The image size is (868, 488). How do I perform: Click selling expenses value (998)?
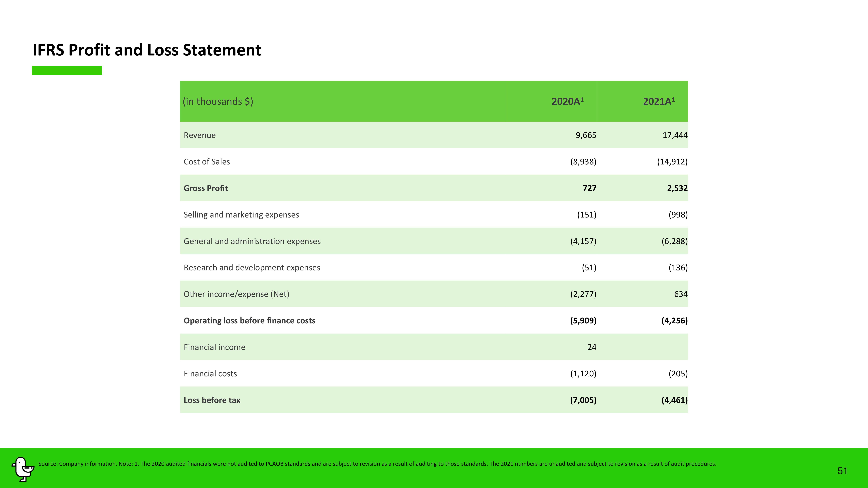(678, 215)
